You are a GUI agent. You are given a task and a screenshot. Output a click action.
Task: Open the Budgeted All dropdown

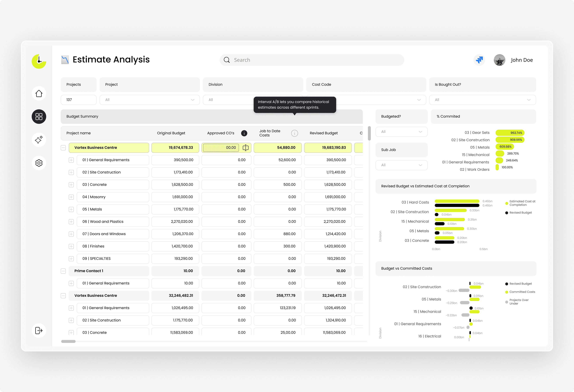tap(401, 132)
